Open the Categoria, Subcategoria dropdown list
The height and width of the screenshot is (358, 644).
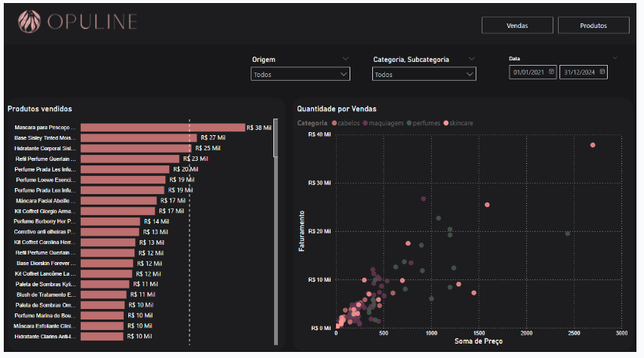tap(424, 74)
